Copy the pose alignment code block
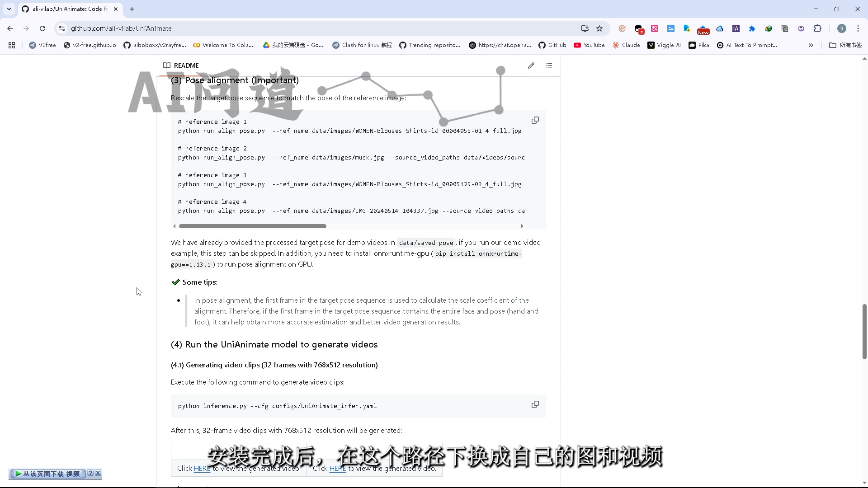The width and height of the screenshot is (868, 488). tap(535, 120)
